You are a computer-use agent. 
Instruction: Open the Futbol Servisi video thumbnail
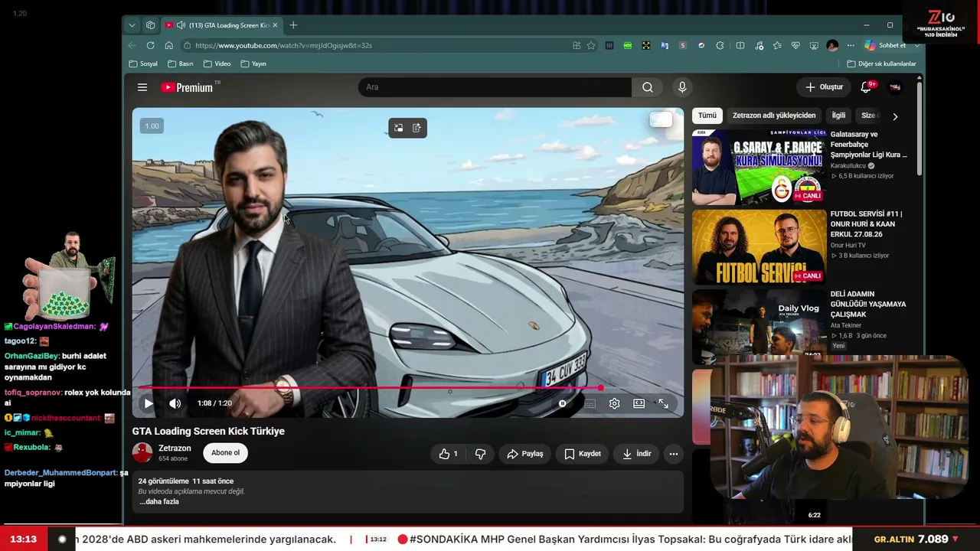pos(759,247)
